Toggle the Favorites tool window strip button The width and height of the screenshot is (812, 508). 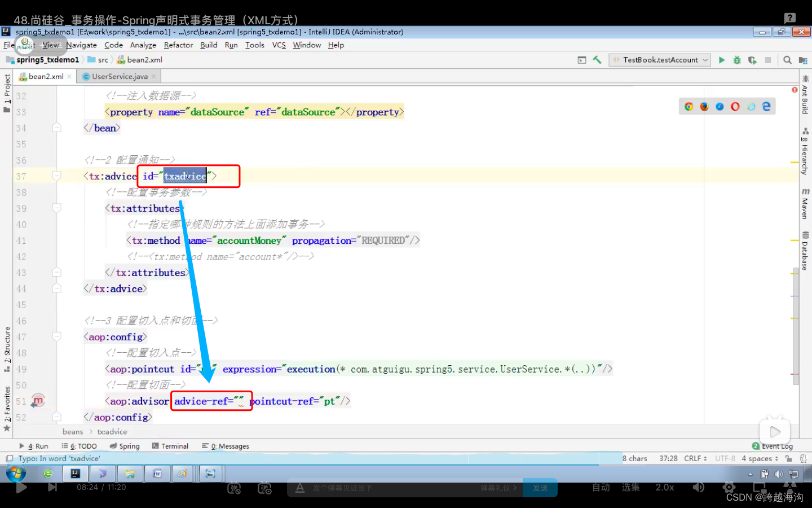(x=7, y=409)
